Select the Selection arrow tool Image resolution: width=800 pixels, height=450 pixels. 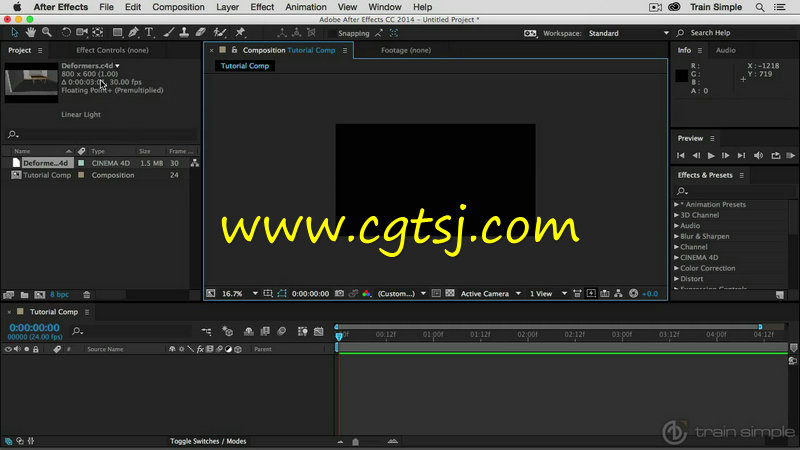coord(14,33)
